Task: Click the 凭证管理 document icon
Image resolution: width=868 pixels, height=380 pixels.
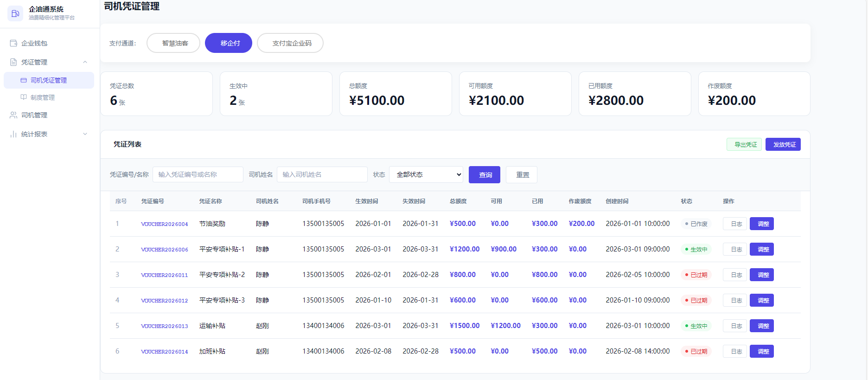Action: (x=13, y=62)
